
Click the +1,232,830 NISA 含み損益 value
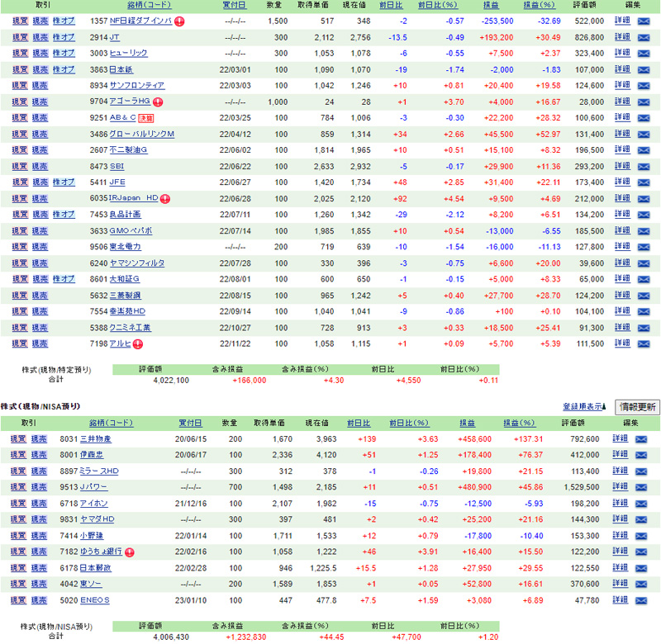pos(246,637)
